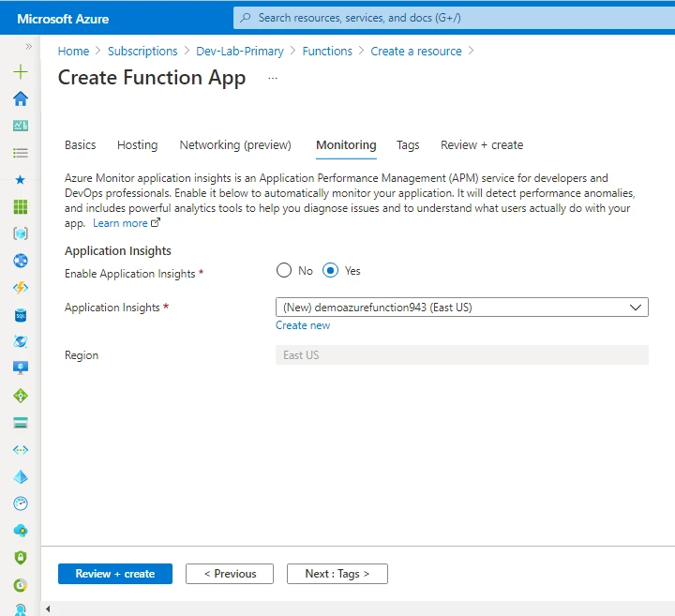The image size is (675, 616).
Task: Open Advisor cloud icon in sidebar
Action: coord(21,531)
